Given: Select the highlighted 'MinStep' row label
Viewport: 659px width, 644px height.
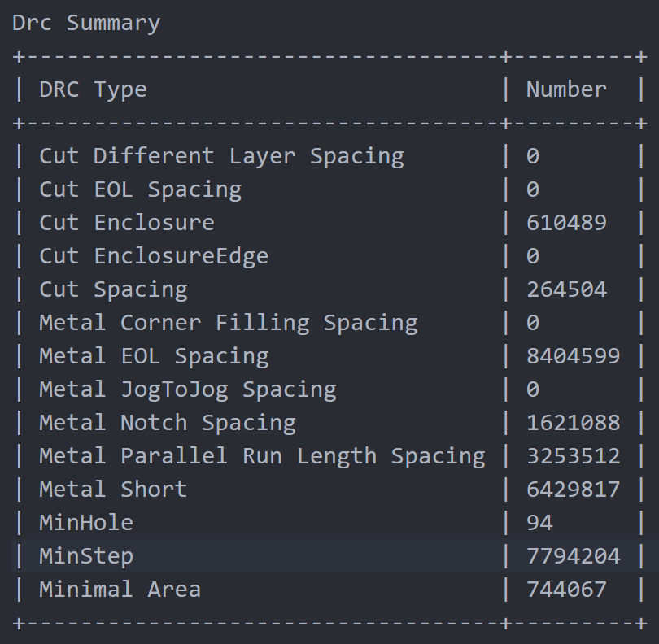Looking at the screenshot, I should point(86,557).
